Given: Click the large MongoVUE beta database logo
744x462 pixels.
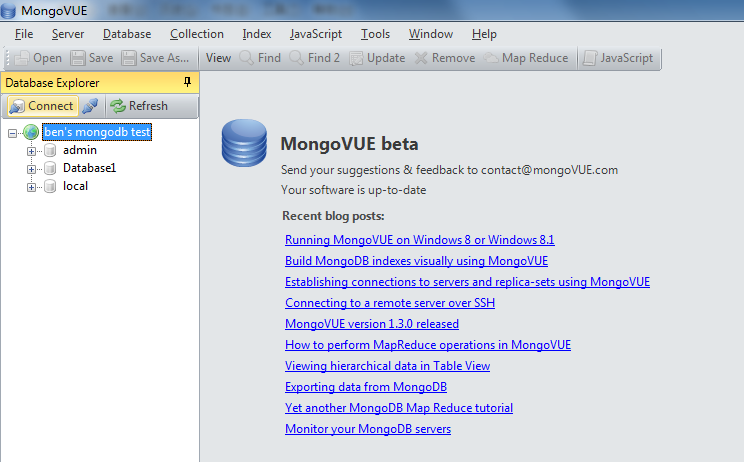Looking at the screenshot, I should 244,143.
